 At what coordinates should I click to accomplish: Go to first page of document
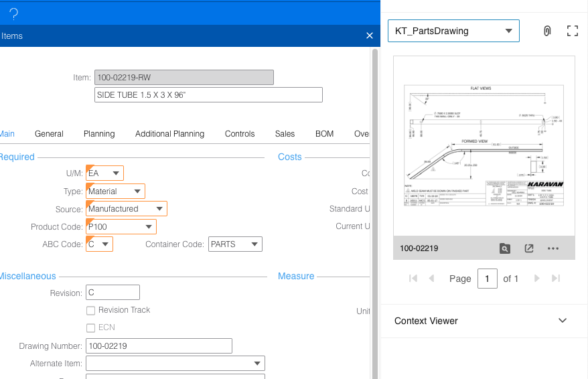pyautogui.click(x=413, y=278)
